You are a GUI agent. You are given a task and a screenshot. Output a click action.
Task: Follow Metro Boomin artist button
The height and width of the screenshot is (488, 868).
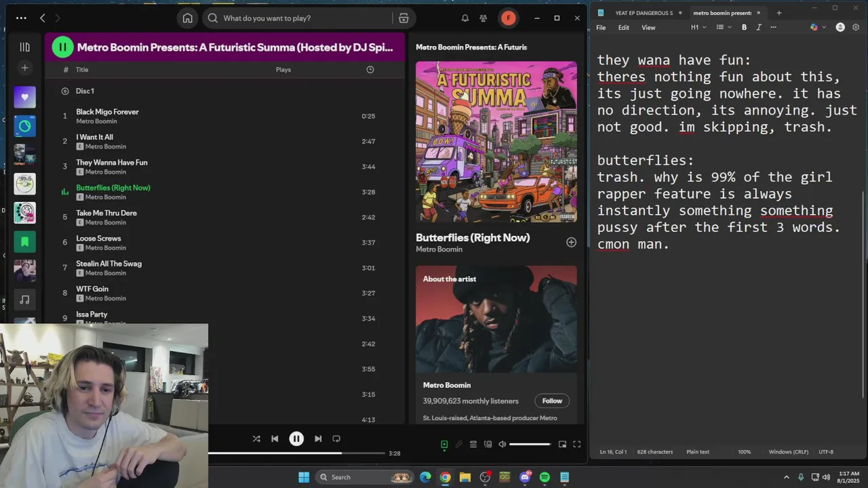click(x=552, y=401)
